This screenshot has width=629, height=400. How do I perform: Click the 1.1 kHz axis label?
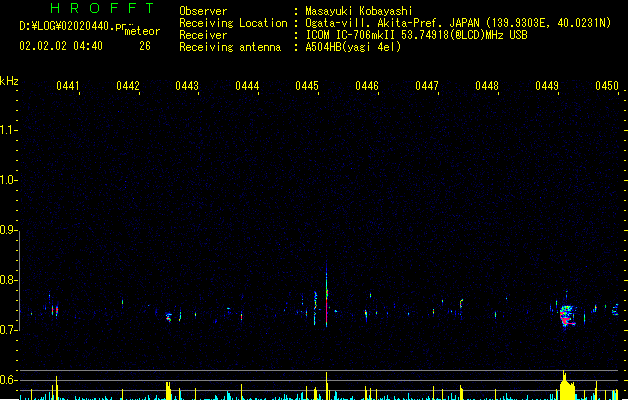click(x=8, y=130)
